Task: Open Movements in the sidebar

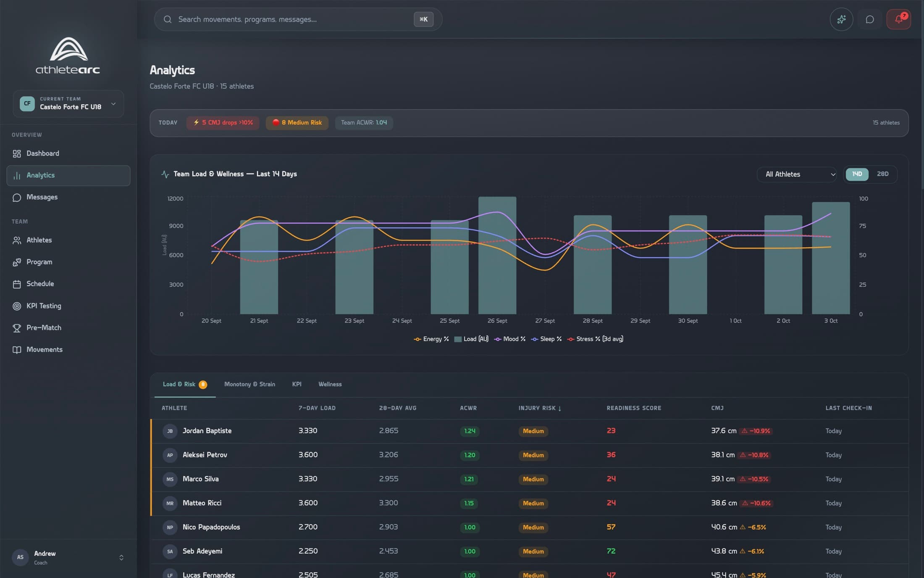Action: [x=68, y=350]
